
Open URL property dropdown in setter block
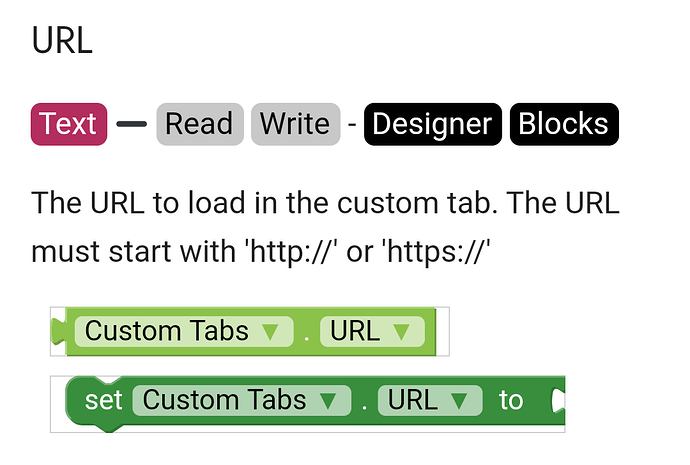click(x=430, y=400)
